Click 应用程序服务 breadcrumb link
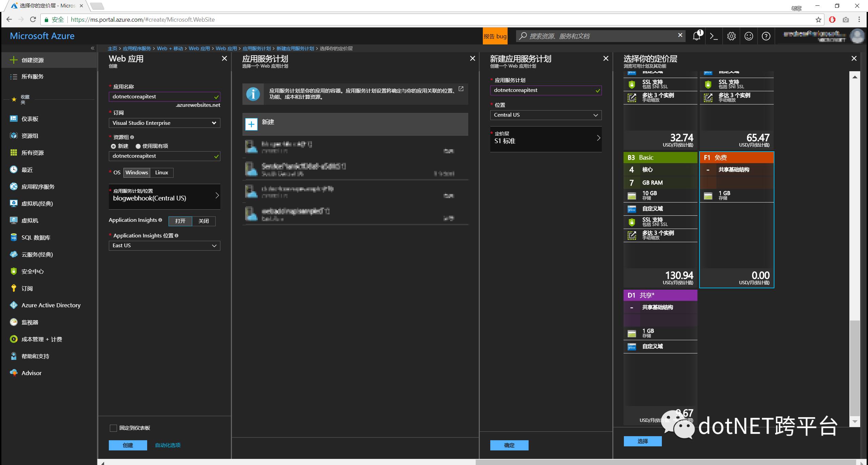Screen dimensions: 868x465 tap(137, 49)
